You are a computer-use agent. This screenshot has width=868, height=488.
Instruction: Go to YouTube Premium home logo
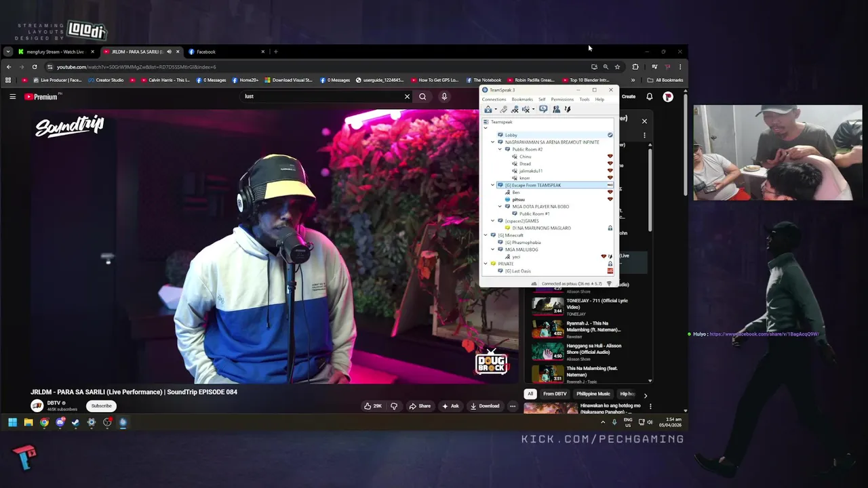pyautogui.click(x=41, y=97)
